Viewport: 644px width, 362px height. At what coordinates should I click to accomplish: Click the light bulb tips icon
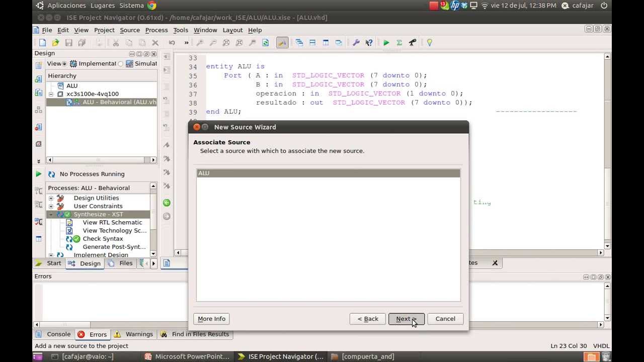click(x=429, y=43)
